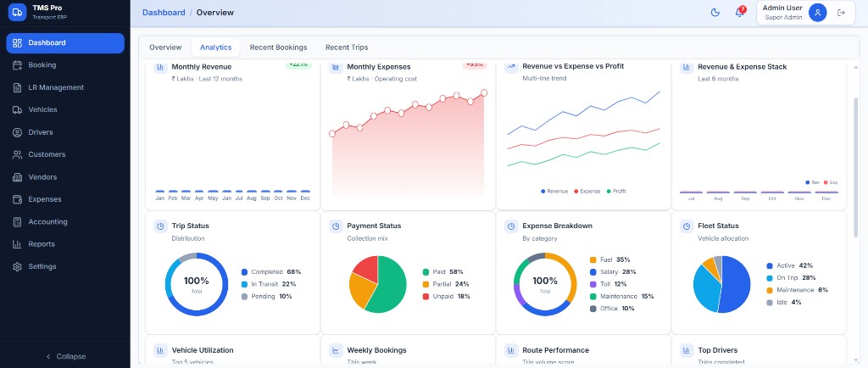Click the Maintenance 15% legend entry
The width and height of the screenshot is (868, 368).
(622, 297)
